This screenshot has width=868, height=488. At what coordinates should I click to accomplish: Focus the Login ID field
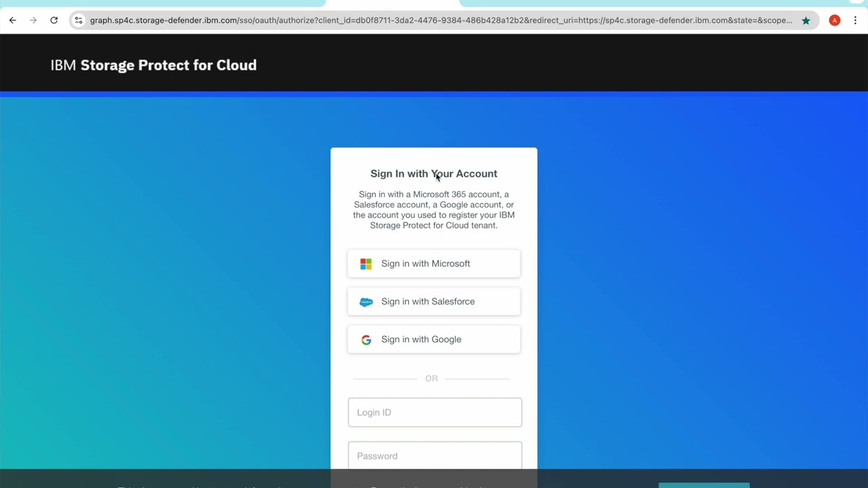pos(435,412)
